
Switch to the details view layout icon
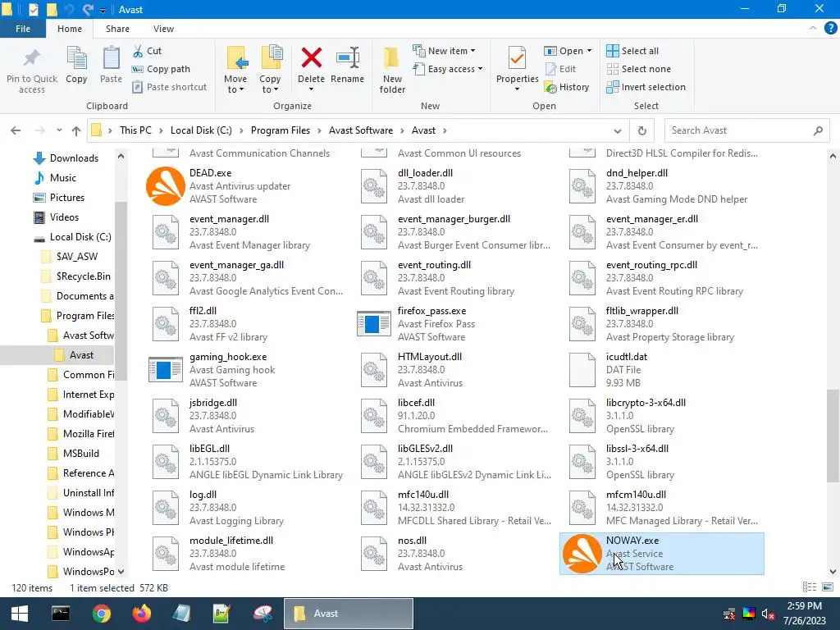click(810, 587)
